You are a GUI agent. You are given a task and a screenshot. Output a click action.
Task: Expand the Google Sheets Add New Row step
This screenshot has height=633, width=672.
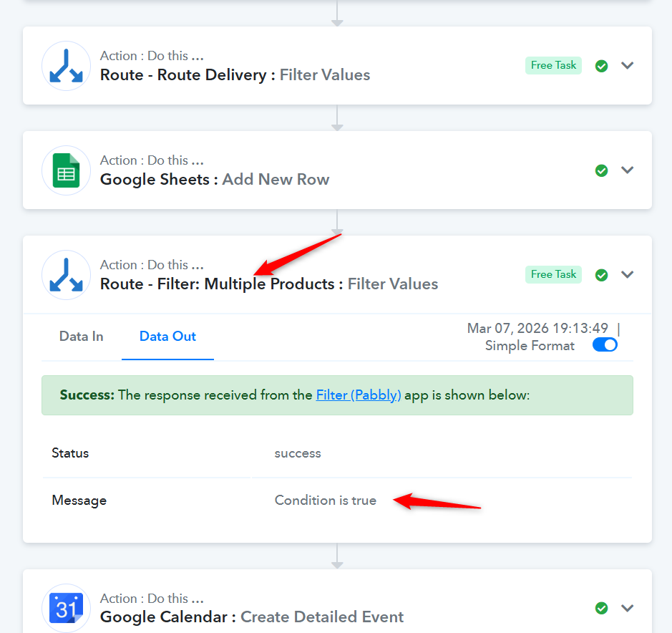pyautogui.click(x=628, y=170)
